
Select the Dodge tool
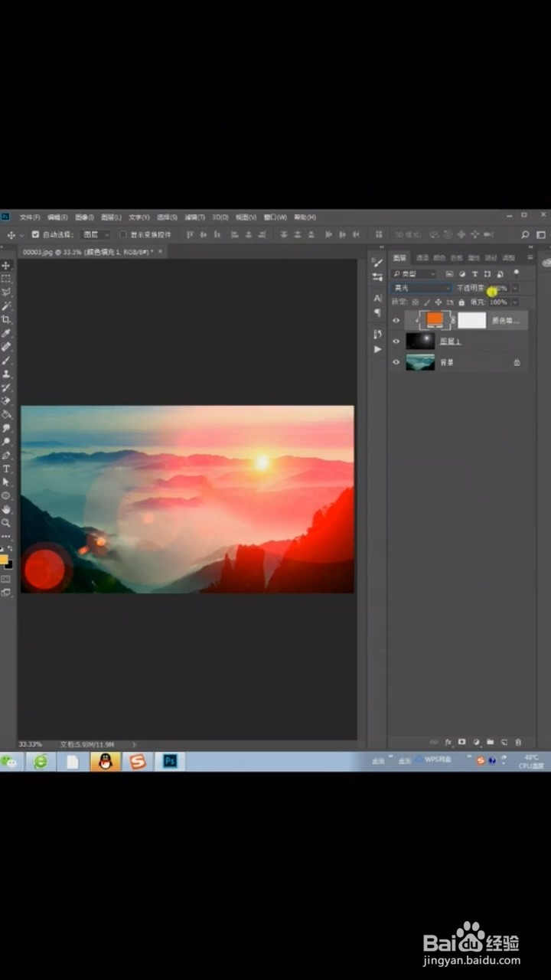[x=6, y=442]
